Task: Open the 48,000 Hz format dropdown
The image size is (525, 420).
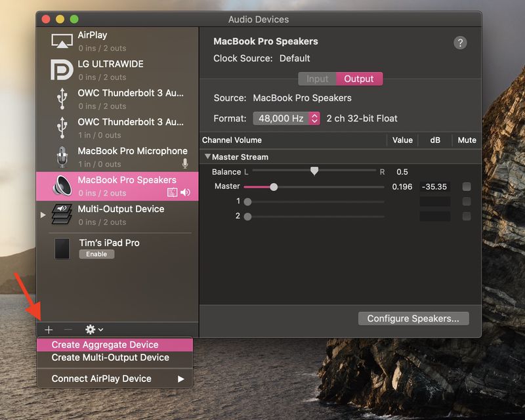Action: (286, 118)
